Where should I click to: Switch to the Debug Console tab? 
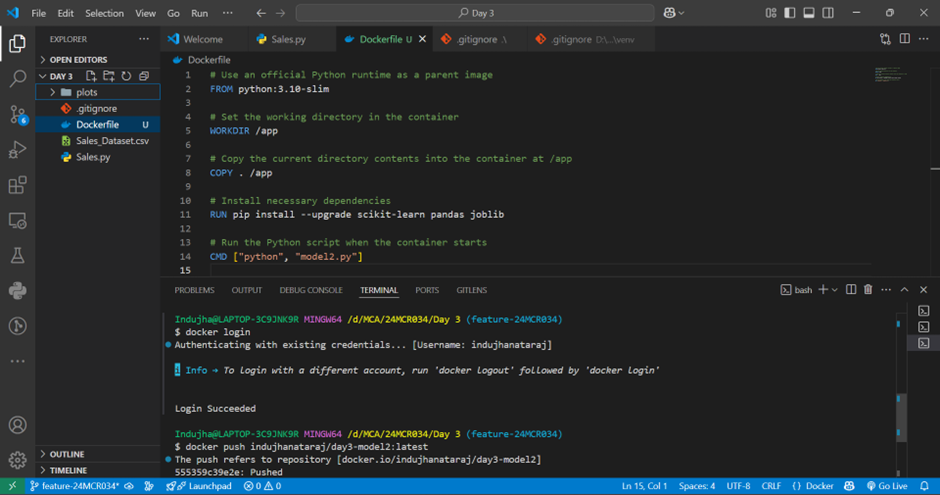click(x=311, y=290)
